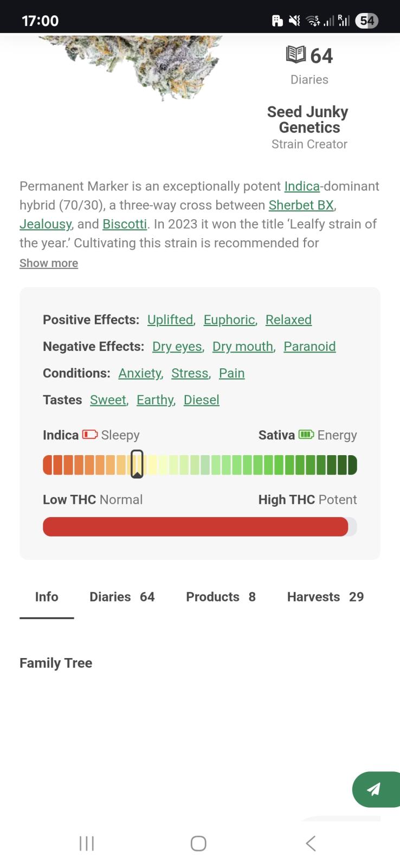Tap the red low battery Indica icon
This screenshot has height=868, width=400.
point(90,435)
